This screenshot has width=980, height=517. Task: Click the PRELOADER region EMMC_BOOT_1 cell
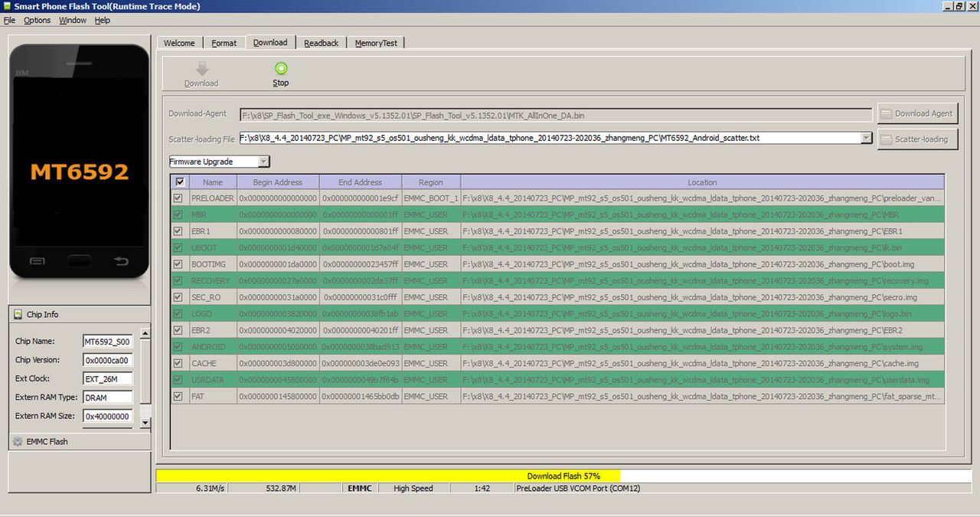point(431,198)
